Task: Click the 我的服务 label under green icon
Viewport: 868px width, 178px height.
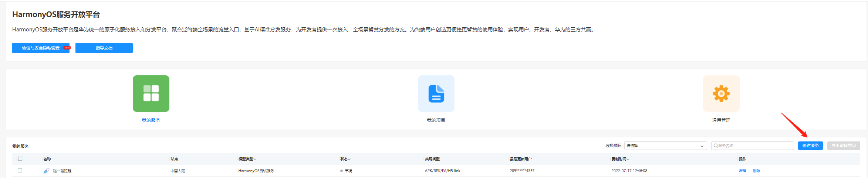Action: (151, 120)
